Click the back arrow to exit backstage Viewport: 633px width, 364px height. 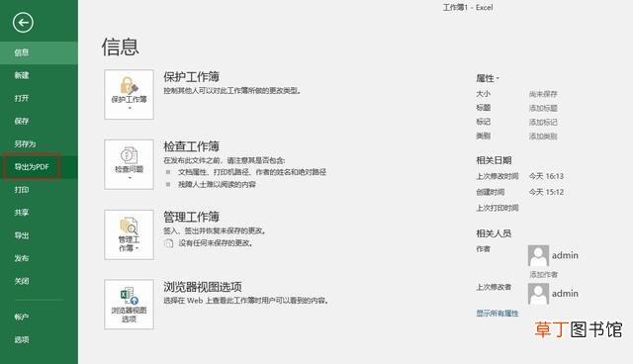(x=23, y=22)
